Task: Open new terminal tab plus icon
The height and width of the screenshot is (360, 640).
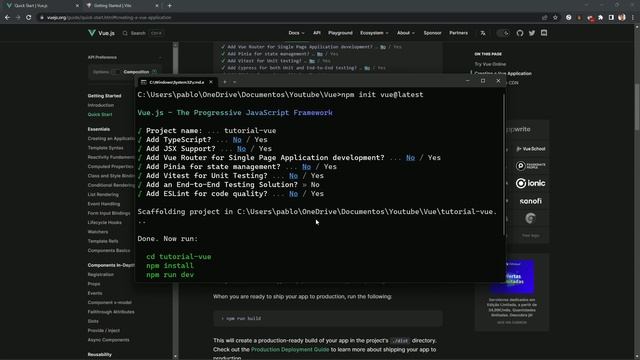Action: 224,82
